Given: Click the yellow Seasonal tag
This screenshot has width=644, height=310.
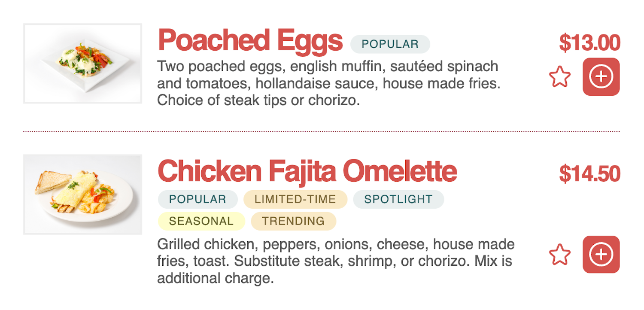Looking at the screenshot, I should pyautogui.click(x=201, y=221).
